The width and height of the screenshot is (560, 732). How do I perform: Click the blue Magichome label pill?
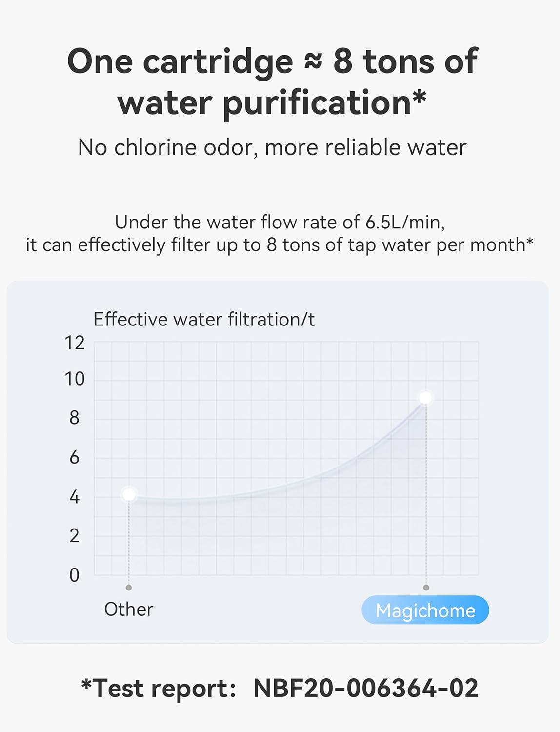[x=425, y=610]
